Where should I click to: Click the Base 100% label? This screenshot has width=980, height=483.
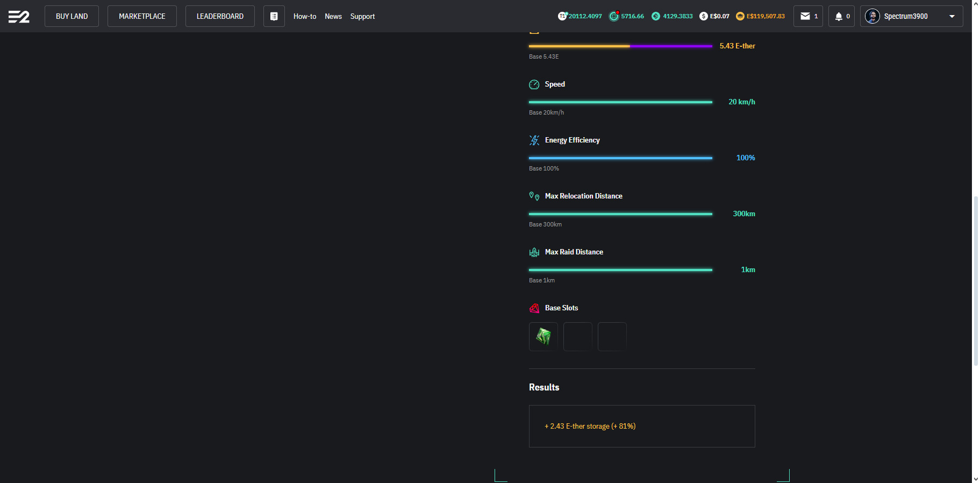[544, 168]
